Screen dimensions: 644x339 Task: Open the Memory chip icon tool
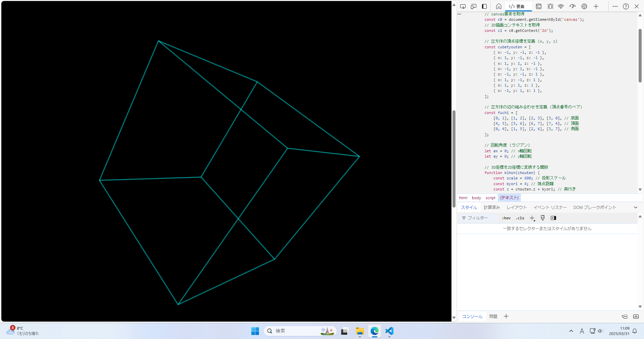point(584,6)
